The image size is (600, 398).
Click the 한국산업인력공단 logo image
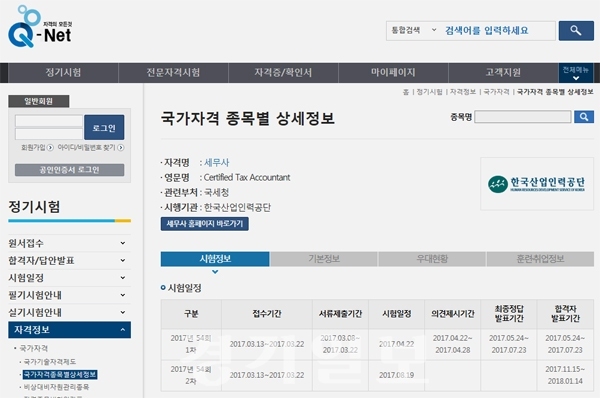pos(537,184)
